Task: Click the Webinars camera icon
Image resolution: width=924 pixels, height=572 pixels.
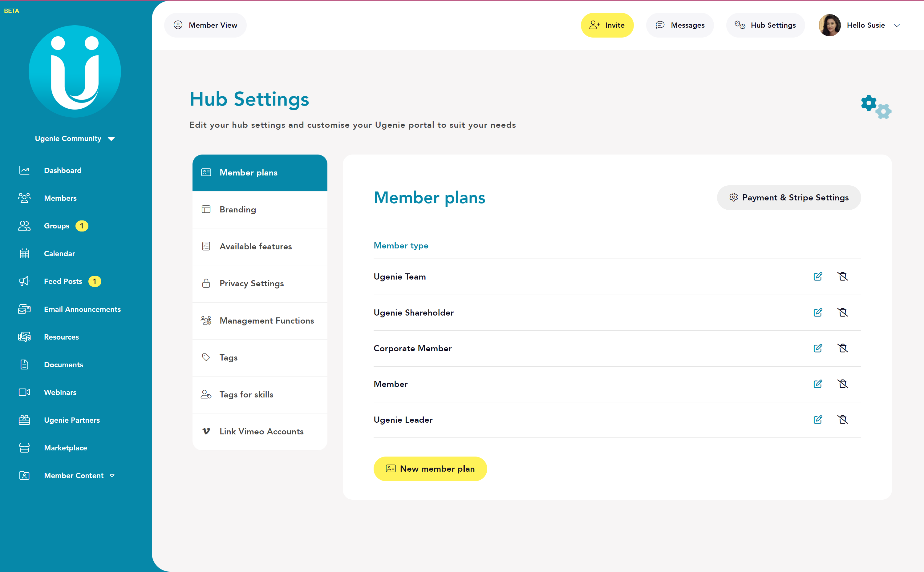Action: coord(24,392)
